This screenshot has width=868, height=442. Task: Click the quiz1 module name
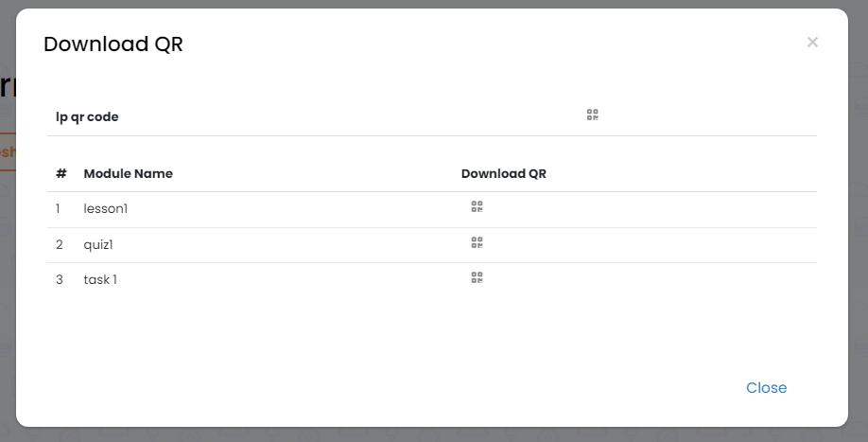101,244
